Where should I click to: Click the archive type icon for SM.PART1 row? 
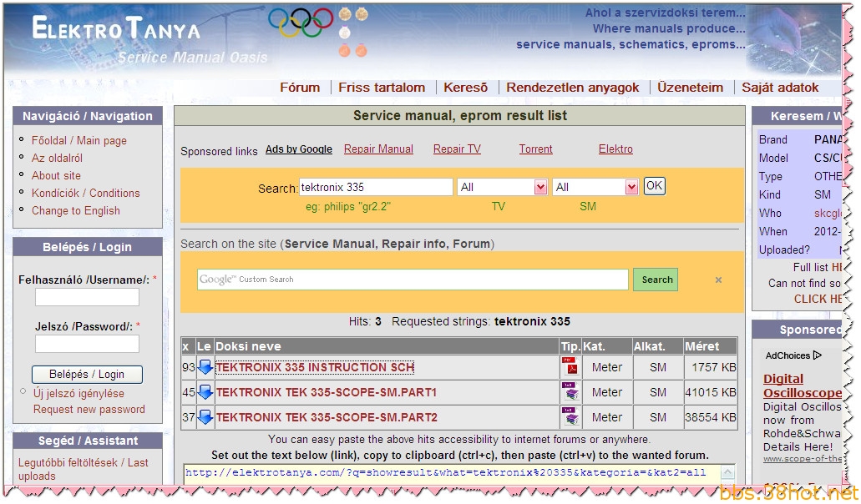[570, 392]
